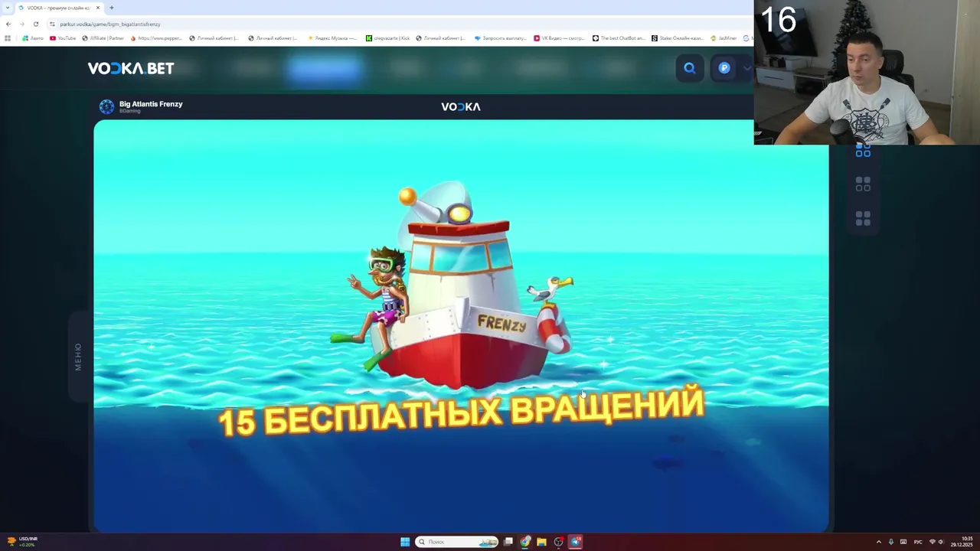980x551 pixels.
Task: Close the VODKA browser tab
Action: (98, 8)
